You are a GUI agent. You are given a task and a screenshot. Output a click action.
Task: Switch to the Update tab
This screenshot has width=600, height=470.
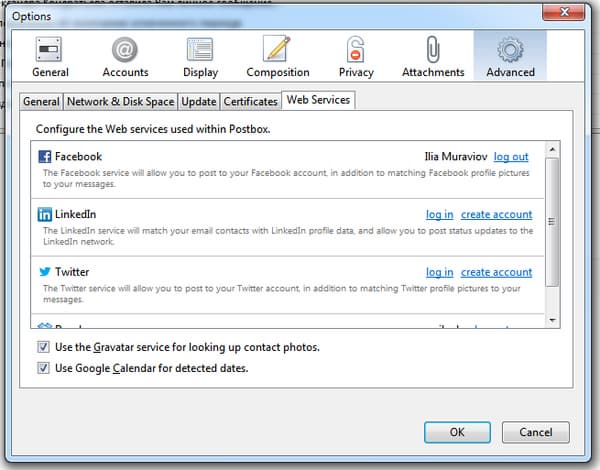tap(199, 102)
